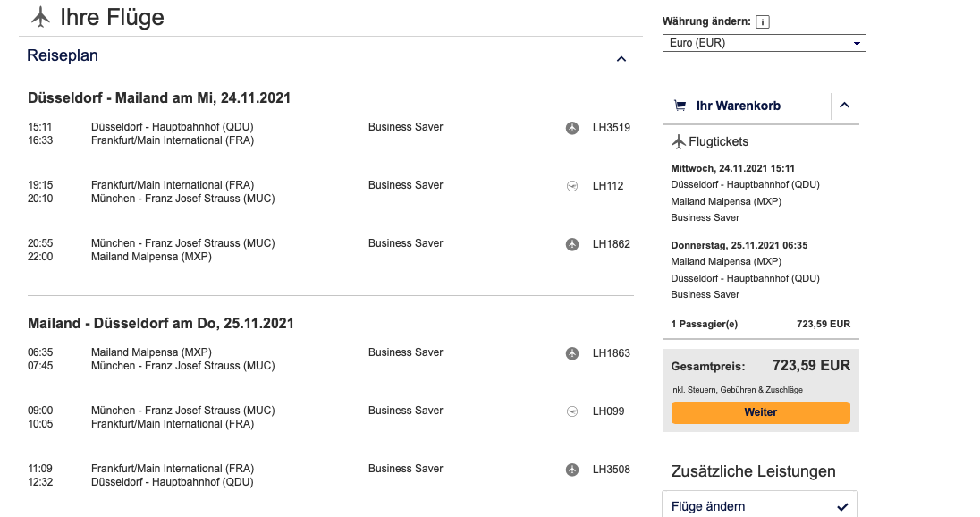
Task: Collapse the Reiseplan section with chevron
Action: [621, 59]
